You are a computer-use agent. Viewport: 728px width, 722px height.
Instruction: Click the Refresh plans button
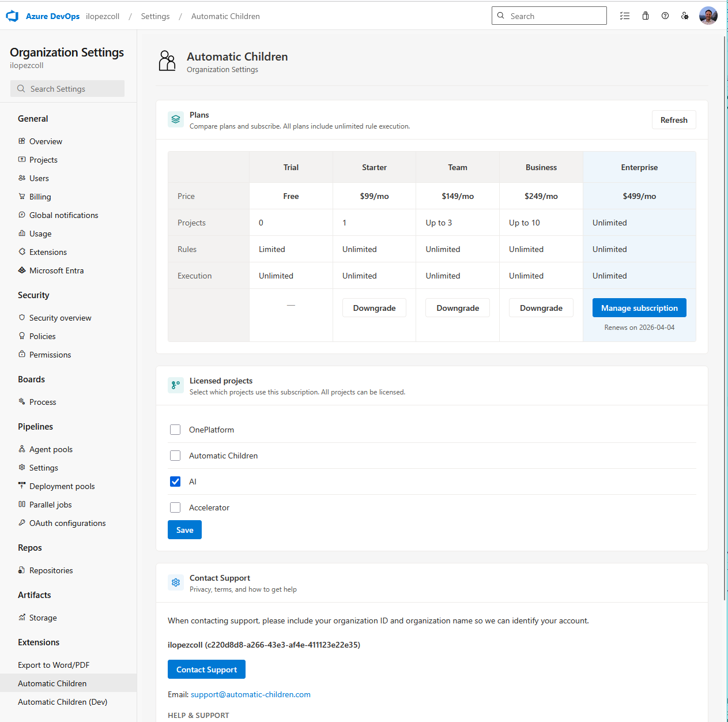(673, 119)
